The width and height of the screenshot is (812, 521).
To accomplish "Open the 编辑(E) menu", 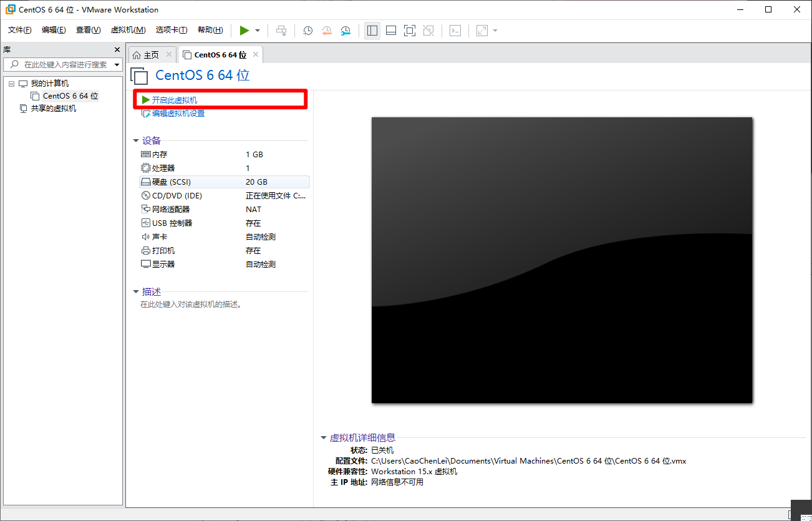I will pos(54,30).
